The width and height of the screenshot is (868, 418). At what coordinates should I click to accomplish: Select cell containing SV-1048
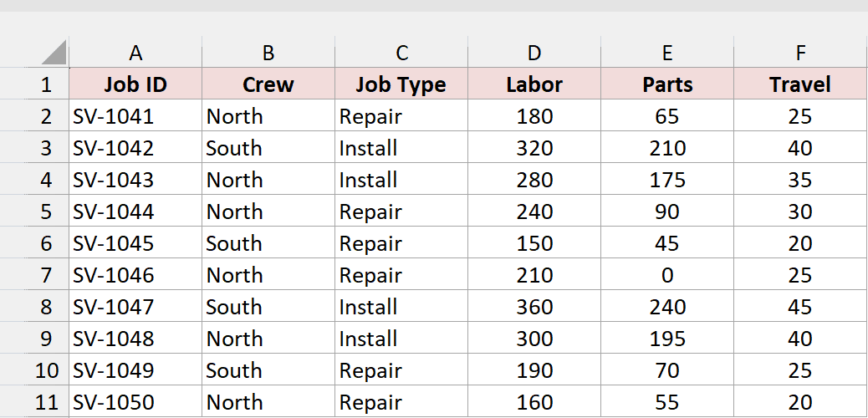pos(135,339)
